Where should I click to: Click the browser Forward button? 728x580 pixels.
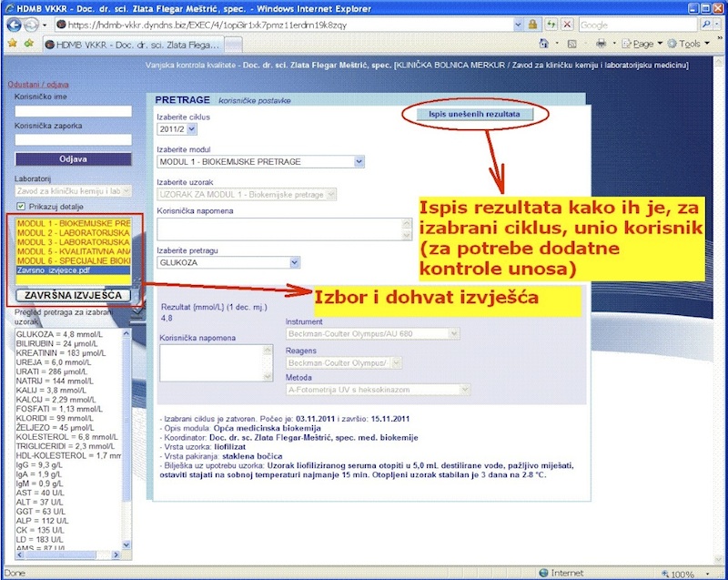34,25
